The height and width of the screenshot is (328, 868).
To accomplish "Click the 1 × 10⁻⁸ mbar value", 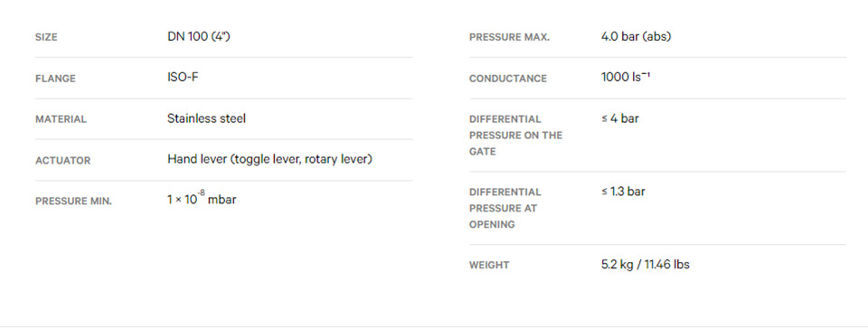I will (x=202, y=199).
